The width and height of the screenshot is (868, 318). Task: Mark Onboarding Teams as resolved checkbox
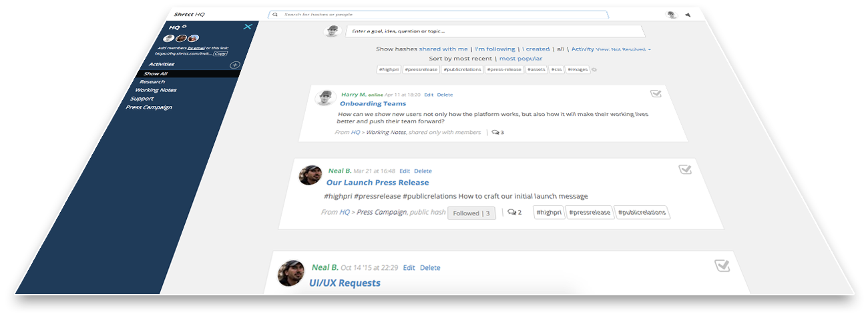click(x=656, y=94)
